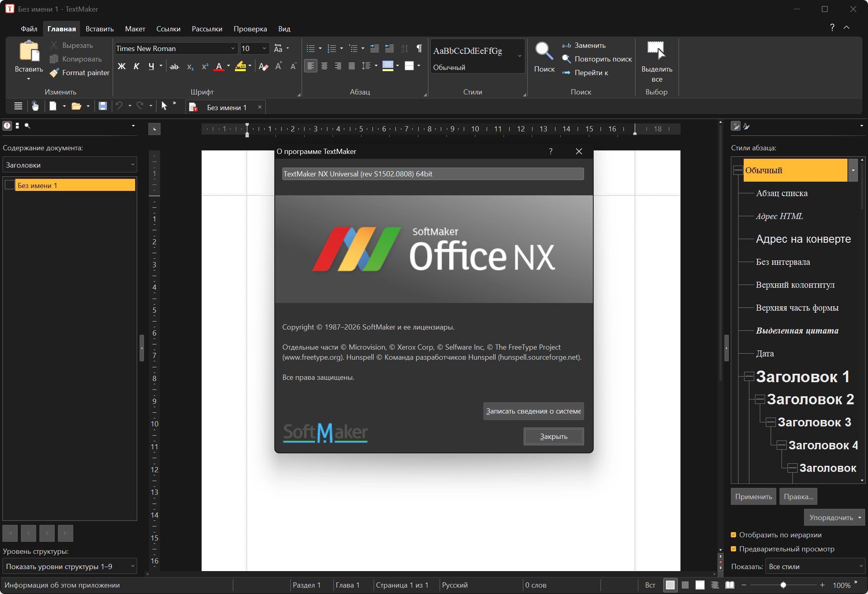Image resolution: width=868 pixels, height=594 pixels.
Task: Toggle underline Ч formatting
Action: [151, 66]
